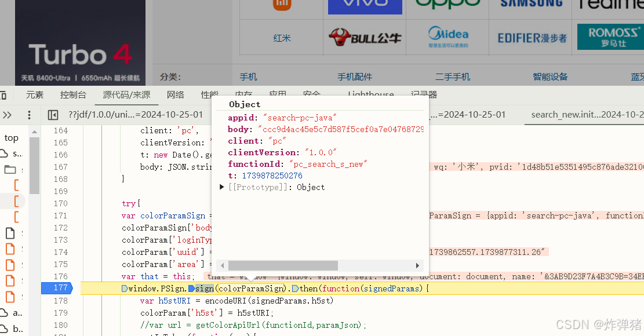Click the window.PSign inline breakpoint marker

[x=125, y=288]
